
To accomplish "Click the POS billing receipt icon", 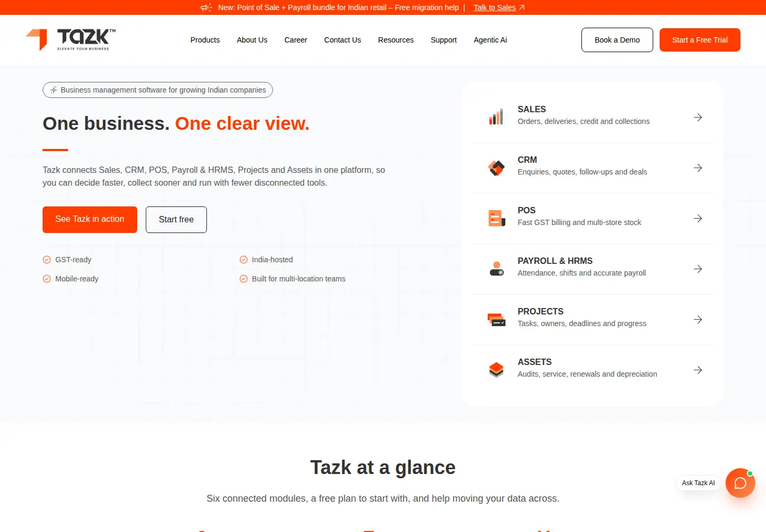I will pyautogui.click(x=496, y=218).
